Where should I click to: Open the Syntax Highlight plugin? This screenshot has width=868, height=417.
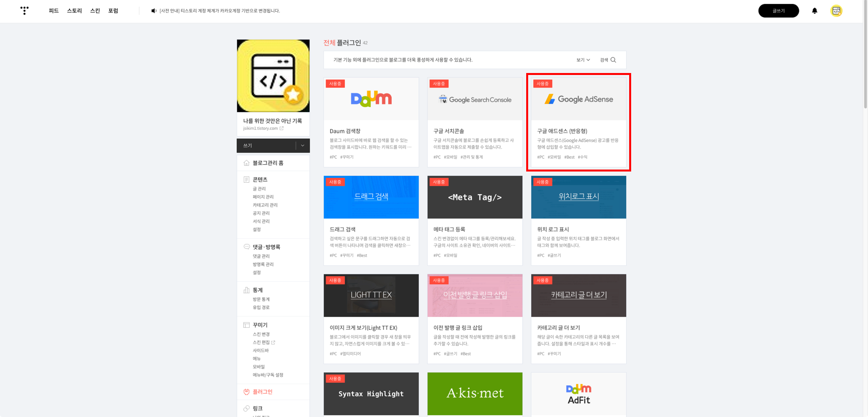coord(371,394)
